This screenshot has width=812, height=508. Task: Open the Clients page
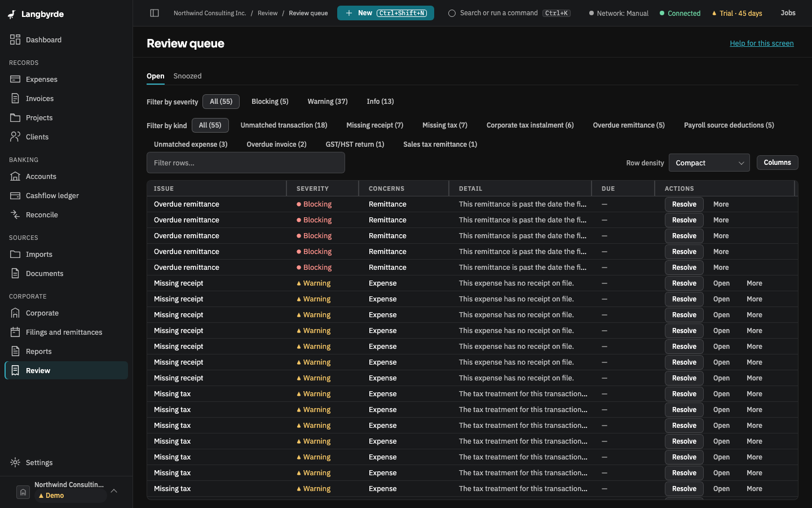click(x=66, y=137)
